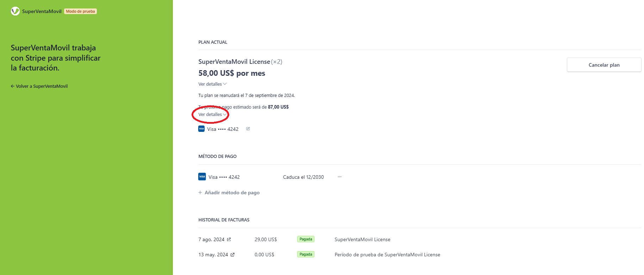Open the three-dot menu for Visa 4242

click(339, 177)
